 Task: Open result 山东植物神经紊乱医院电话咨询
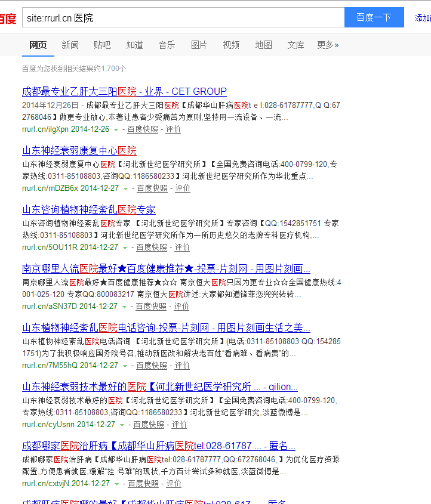(x=166, y=328)
